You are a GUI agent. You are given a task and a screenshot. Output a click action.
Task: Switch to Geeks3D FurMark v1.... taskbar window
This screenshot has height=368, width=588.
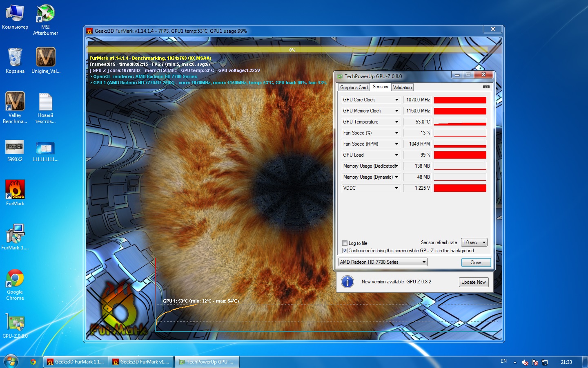pos(141,362)
